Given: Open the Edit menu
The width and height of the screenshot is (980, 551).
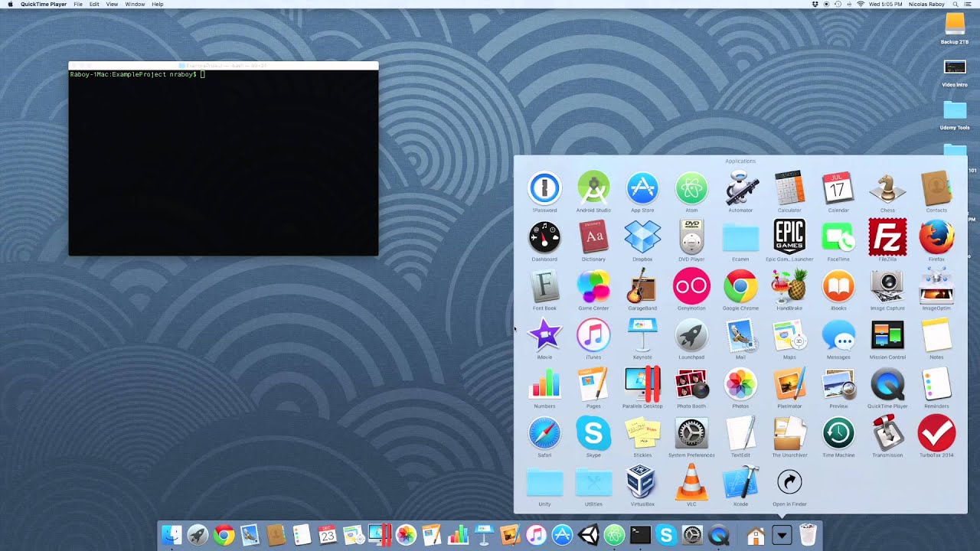Looking at the screenshot, I should [94, 5].
